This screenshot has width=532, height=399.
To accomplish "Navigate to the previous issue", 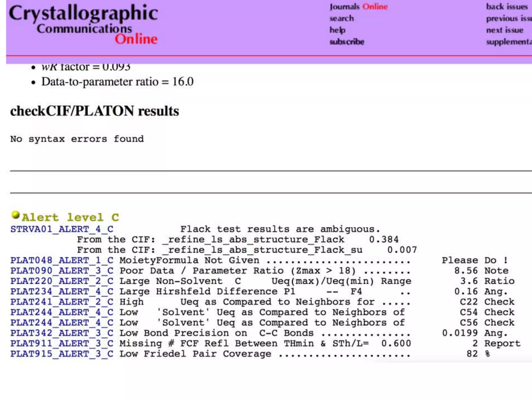I will (509, 18).
